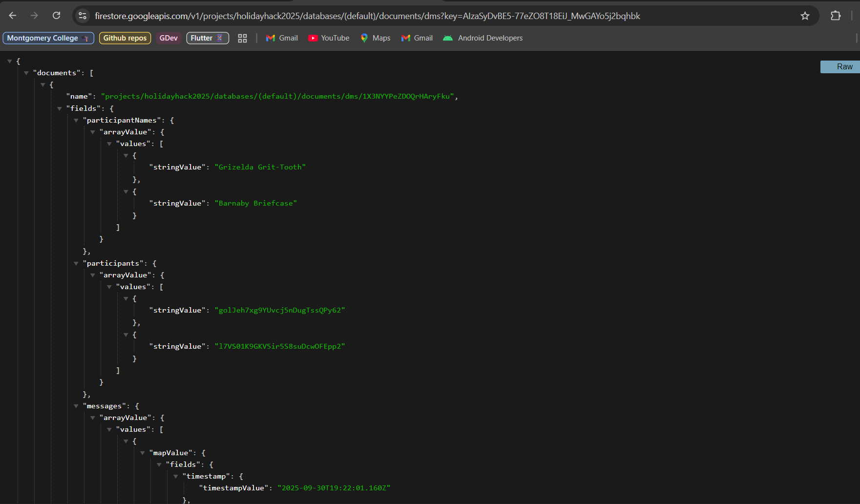Screen dimensions: 860x504
Task: Collapse the "documents" array
Action: click(x=26, y=73)
